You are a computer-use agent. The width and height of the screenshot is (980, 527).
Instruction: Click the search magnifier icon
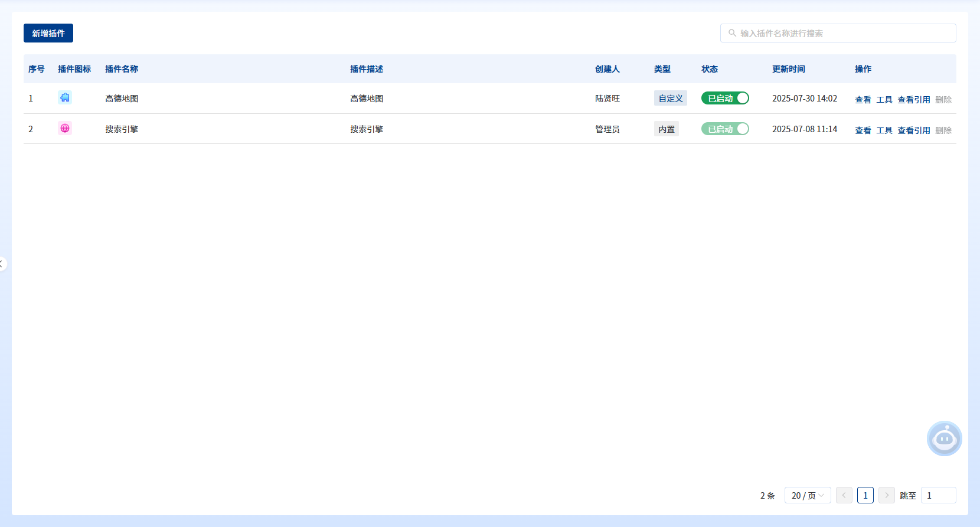coord(732,33)
